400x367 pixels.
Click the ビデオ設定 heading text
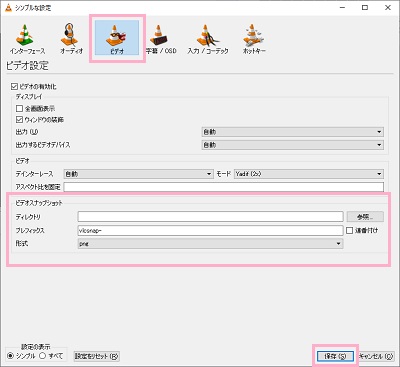27,66
